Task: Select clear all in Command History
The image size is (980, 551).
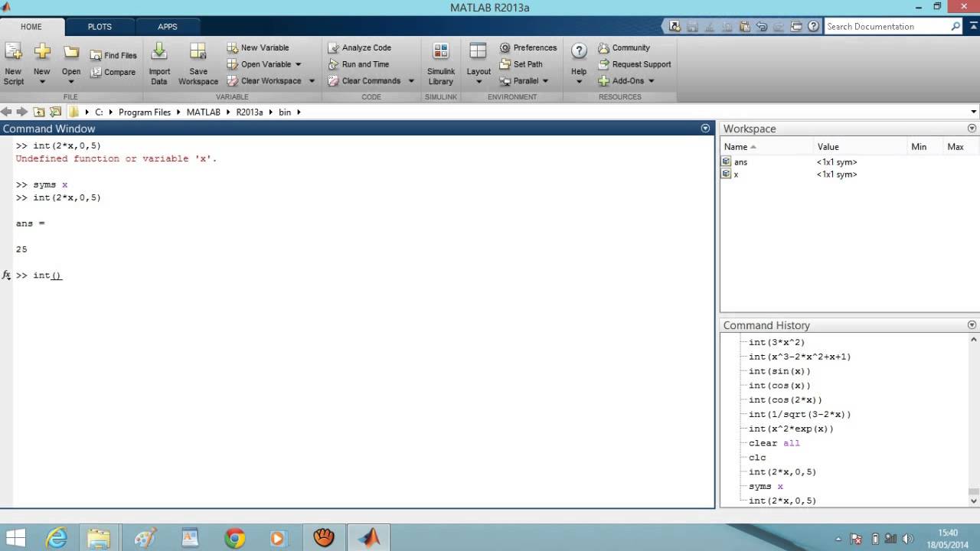Action: point(774,443)
